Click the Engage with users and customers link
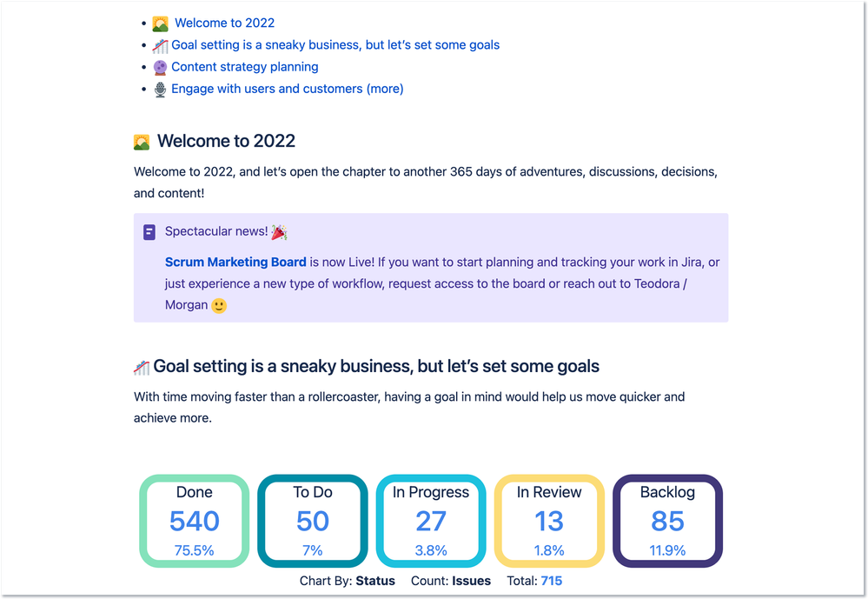This screenshot has height=599, width=868. [272, 89]
